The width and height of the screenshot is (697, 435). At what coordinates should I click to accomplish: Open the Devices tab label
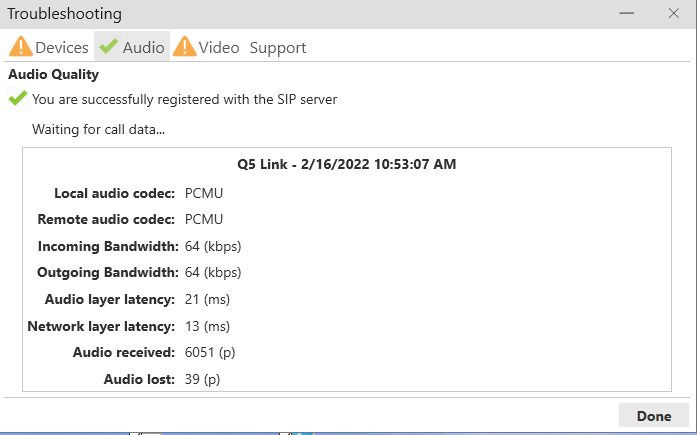tap(62, 47)
